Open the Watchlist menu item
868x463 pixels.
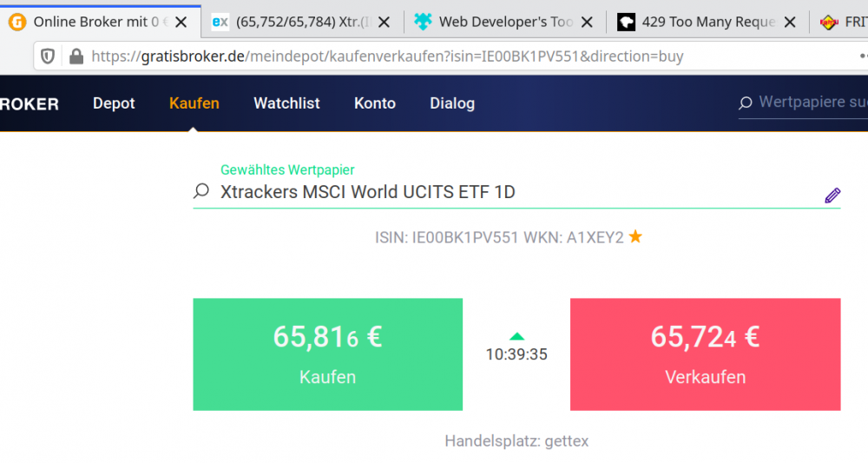click(x=286, y=103)
